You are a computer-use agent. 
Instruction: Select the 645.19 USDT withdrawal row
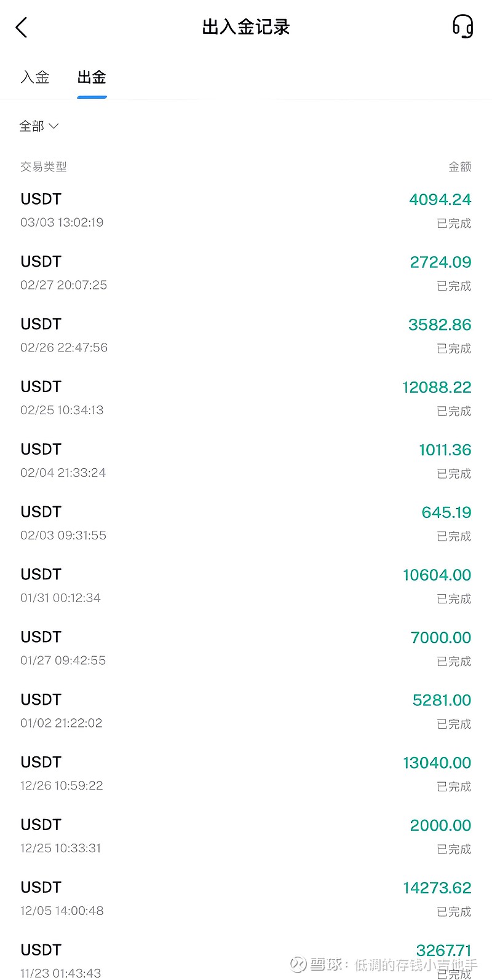coord(246,523)
